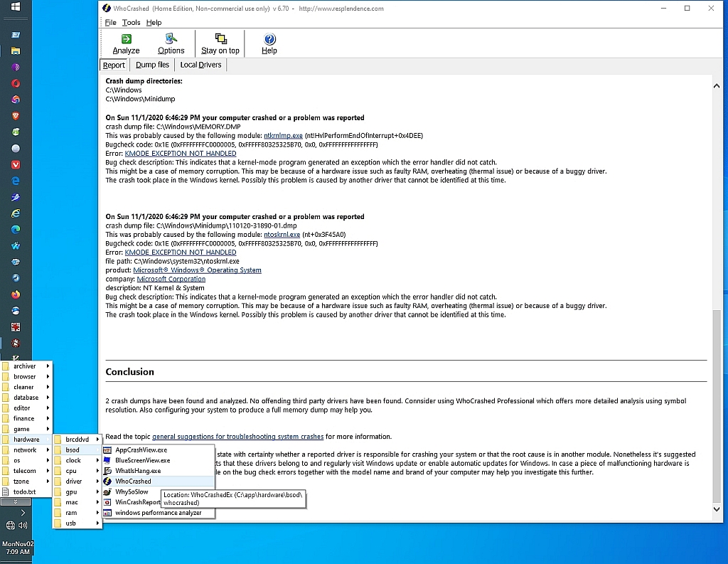Screen dimensions: 728x564
Task: Open File Explorer from the taskbar
Action: (x=16, y=51)
